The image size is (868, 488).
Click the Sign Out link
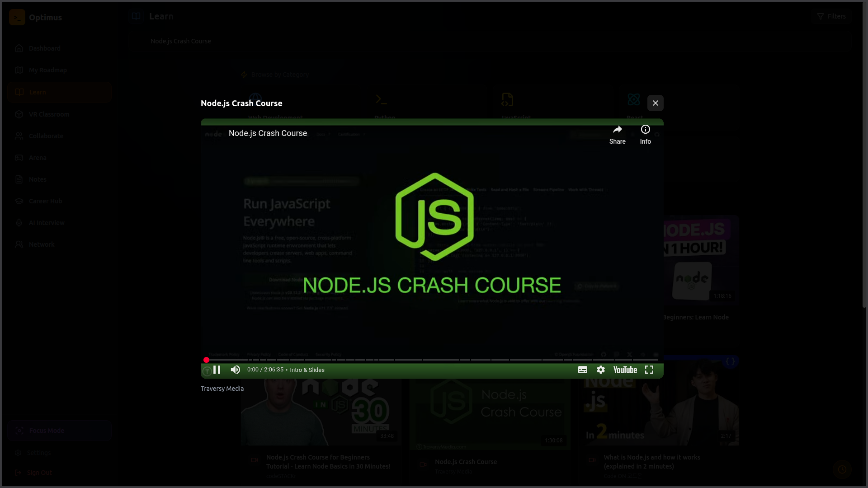[39, 473]
